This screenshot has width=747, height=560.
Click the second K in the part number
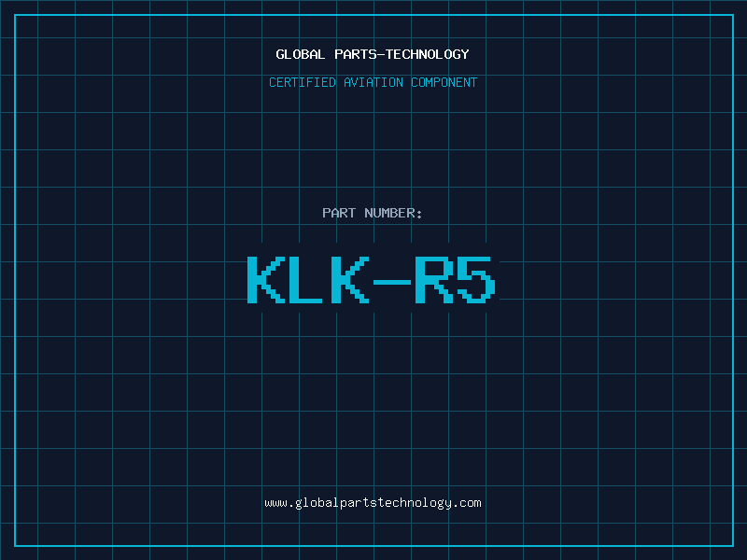[349, 279]
